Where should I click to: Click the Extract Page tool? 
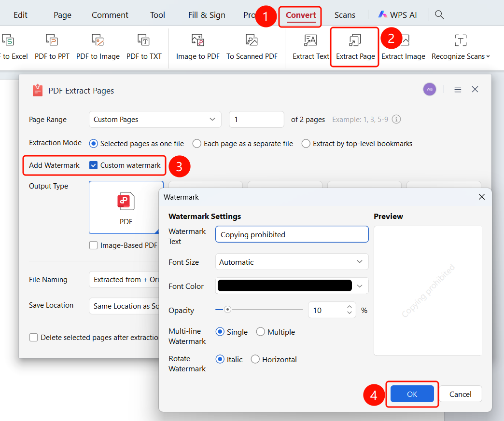tap(355, 47)
